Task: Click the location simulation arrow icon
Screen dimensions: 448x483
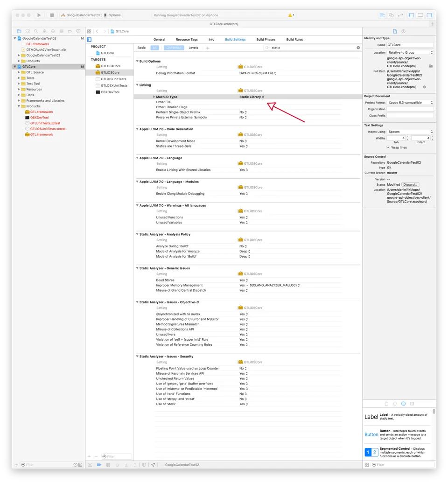Action: [153, 464]
